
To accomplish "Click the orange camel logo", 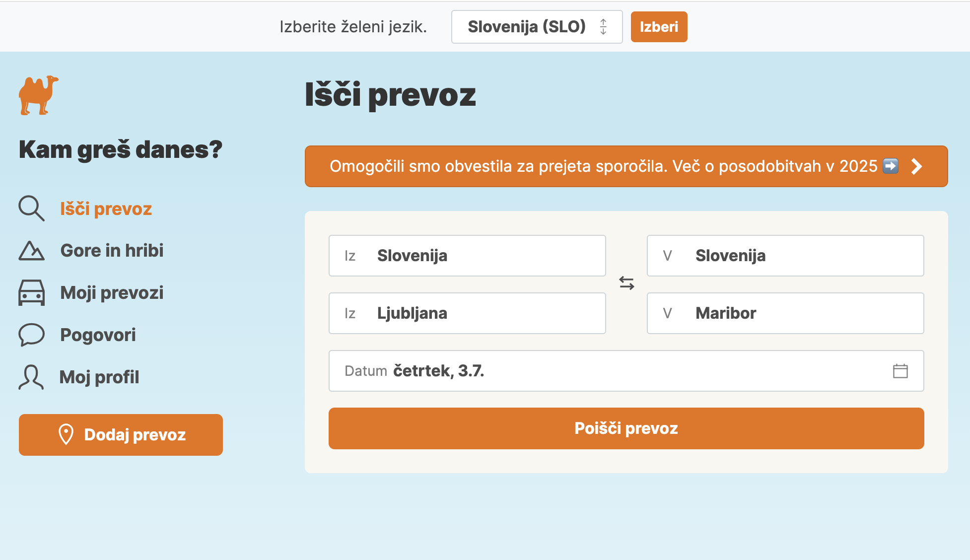I will click(38, 95).
